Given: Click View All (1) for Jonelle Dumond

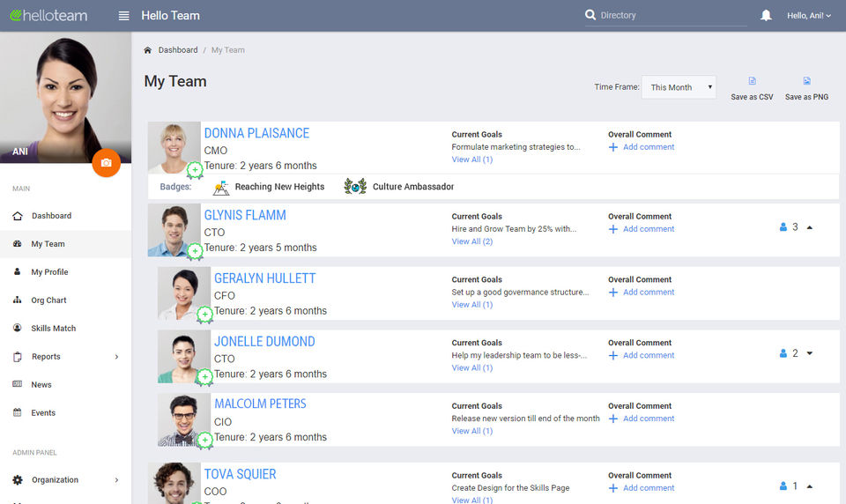Looking at the screenshot, I should pos(472,368).
